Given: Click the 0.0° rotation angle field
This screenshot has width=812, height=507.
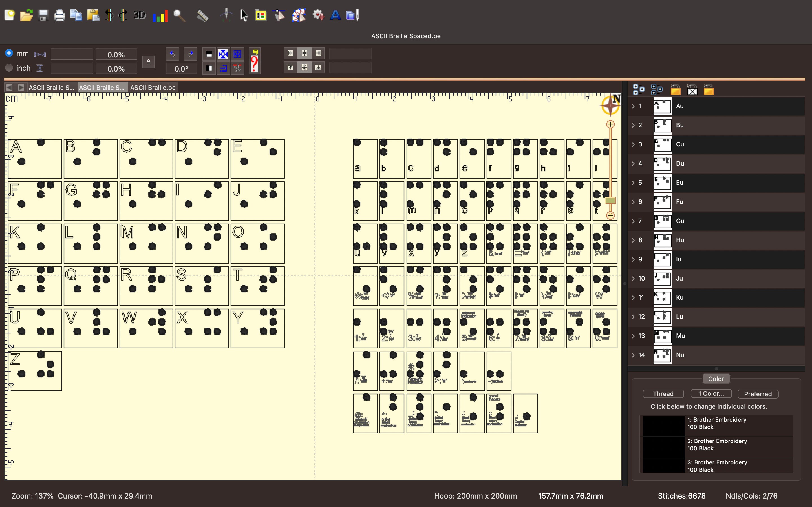Looking at the screenshot, I should (182, 68).
